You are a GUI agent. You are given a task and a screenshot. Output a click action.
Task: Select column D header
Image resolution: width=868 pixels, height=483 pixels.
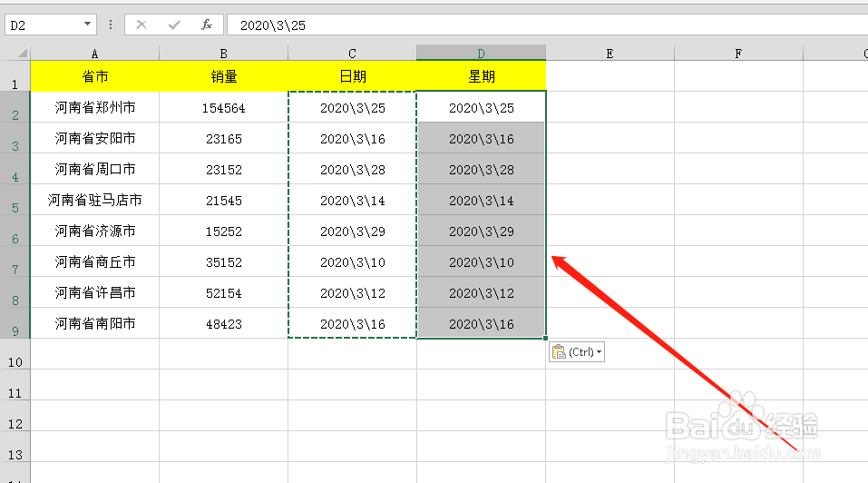pyautogui.click(x=481, y=53)
